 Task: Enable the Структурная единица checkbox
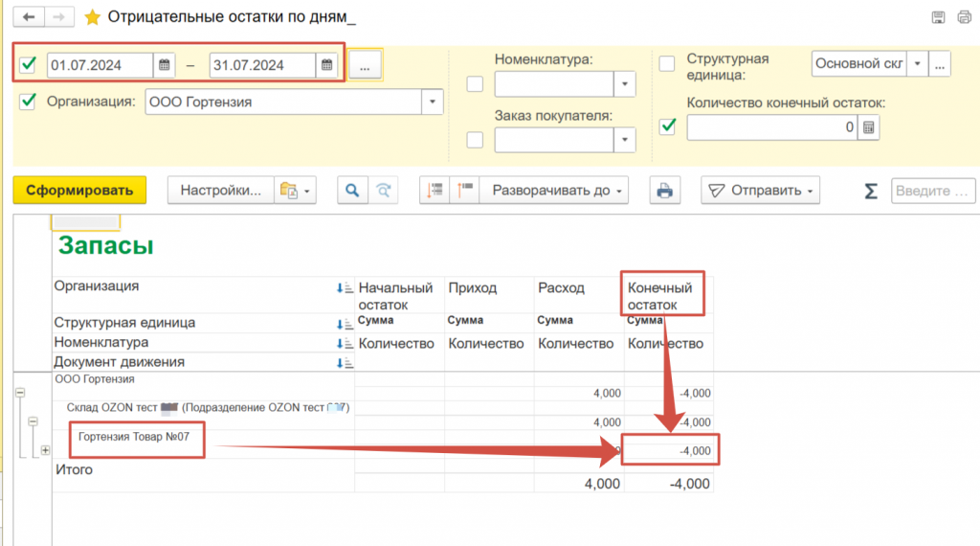(x=667, y=64)
